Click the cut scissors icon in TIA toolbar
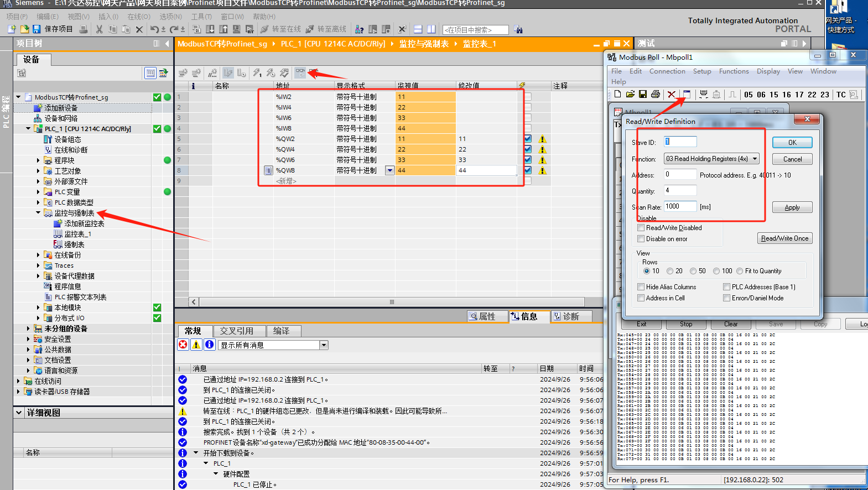Image resolution: width=868 pixels, height=490 pixels. [100, 29]
